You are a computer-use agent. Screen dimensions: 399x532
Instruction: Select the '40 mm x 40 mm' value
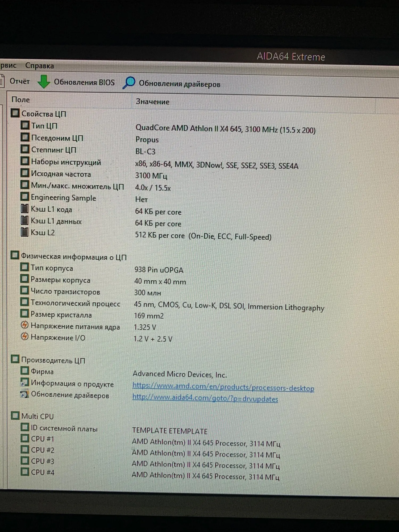(x=160, y=281)
